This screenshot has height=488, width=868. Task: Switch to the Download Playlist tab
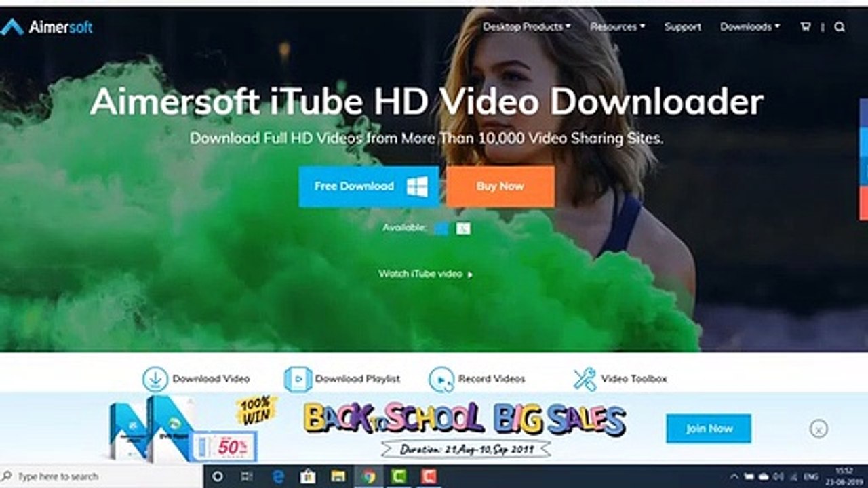coord(357,379)
